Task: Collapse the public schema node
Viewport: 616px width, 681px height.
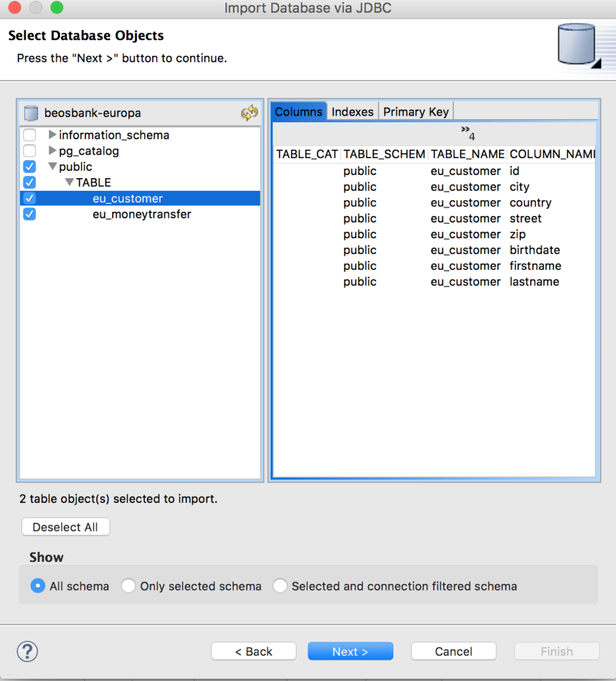Action: coord(52,166)
